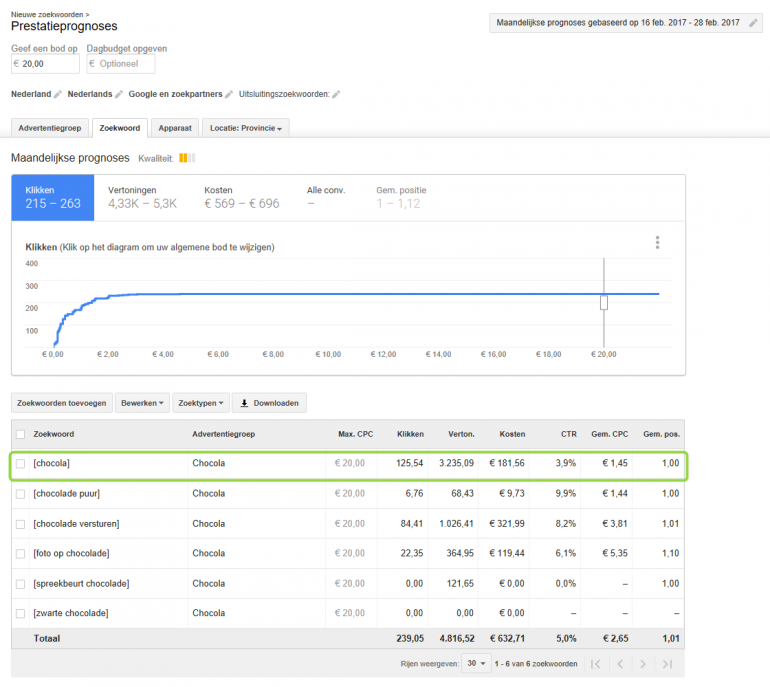
Task: Sort table by Zoekwoord column header
Action: pyautogui.click(x=54, y=434)
